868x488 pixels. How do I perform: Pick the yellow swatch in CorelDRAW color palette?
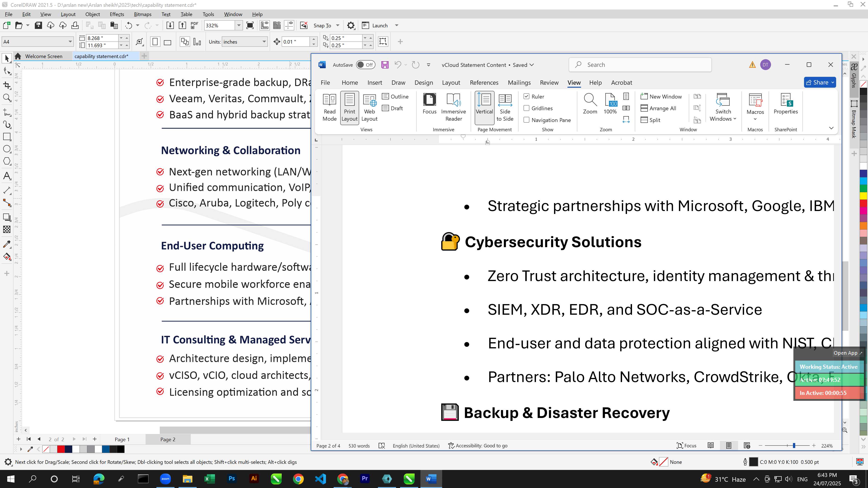(863, 196)
